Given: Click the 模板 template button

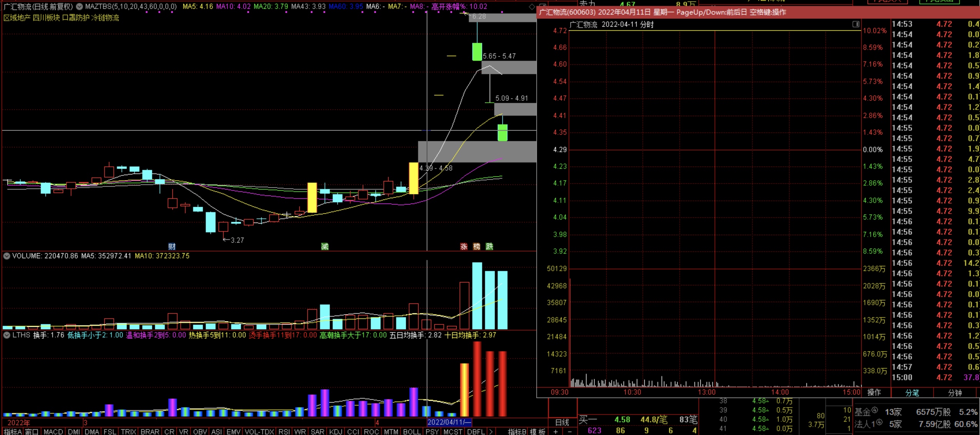Looking at the screenshot, I should point(537,432).
